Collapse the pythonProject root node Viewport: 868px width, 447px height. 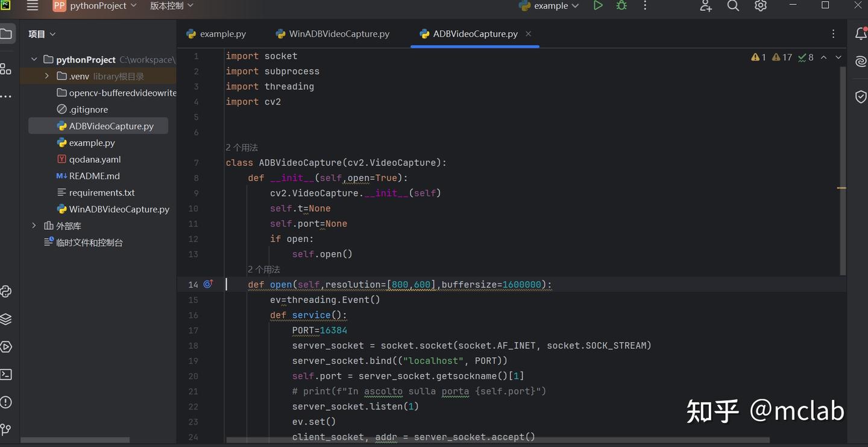(x=34, y=60)
